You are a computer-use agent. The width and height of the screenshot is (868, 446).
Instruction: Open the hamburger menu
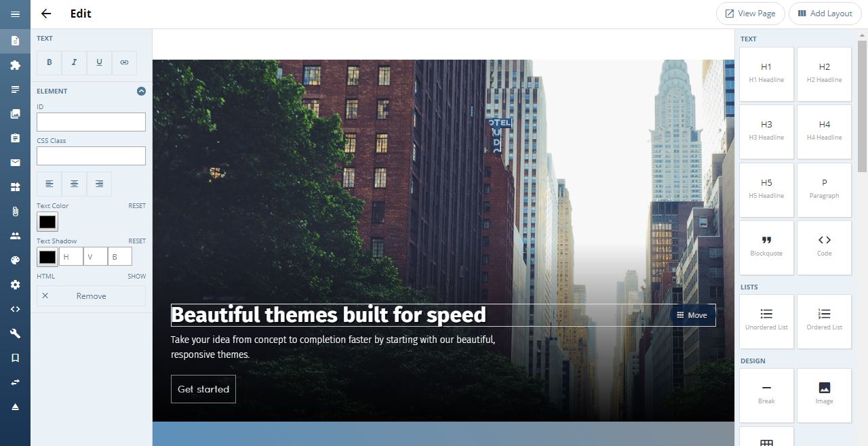pos(15,14)
